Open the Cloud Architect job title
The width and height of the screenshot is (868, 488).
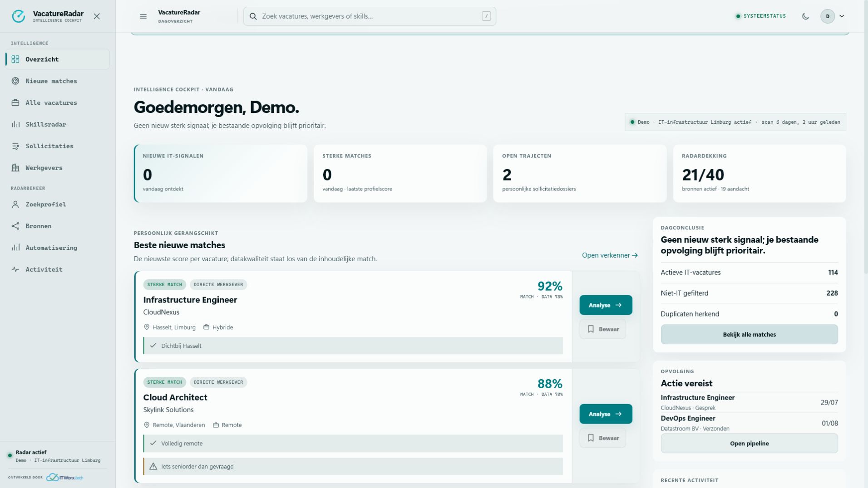click(175, 397)
